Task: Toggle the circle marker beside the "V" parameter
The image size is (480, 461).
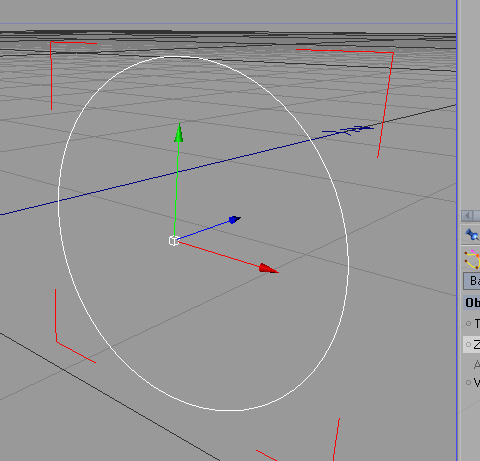Action: (x=468, y=382)
